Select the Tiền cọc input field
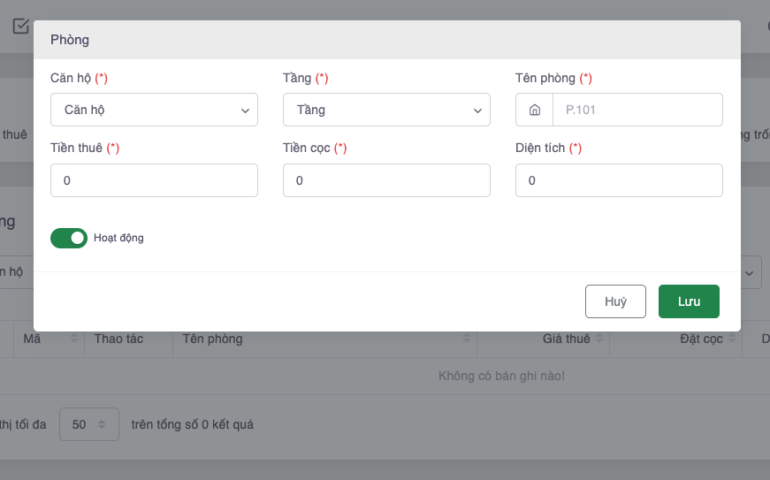This screenshot has width=770, height=480. [x=387, y=181]
